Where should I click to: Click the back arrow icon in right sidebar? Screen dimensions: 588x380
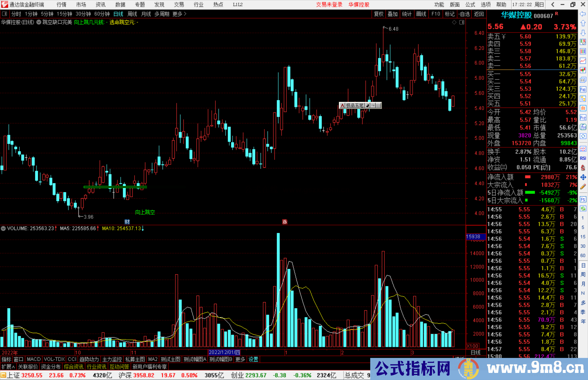(x=583, y=14)
